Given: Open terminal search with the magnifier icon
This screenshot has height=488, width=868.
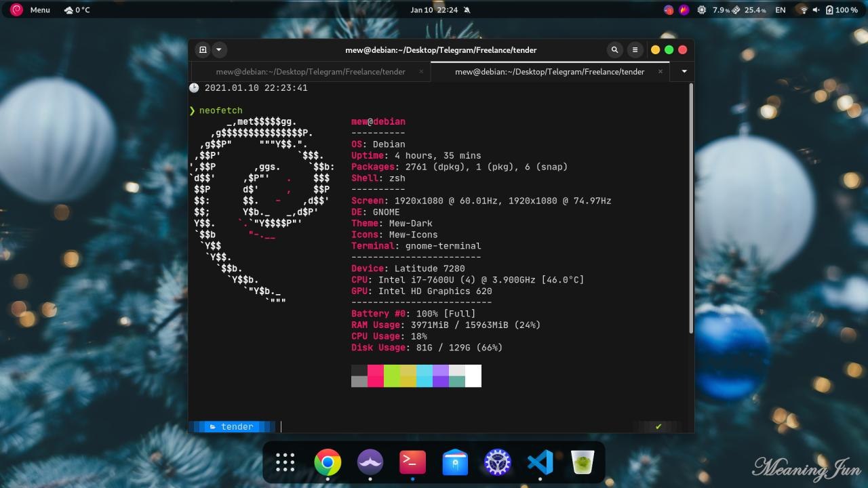Looking at the screenshot, I should coord(615,49).
